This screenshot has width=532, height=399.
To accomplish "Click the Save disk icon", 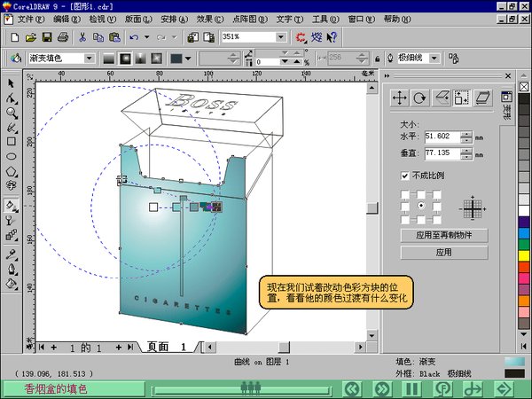I will [x=47, y=37].
